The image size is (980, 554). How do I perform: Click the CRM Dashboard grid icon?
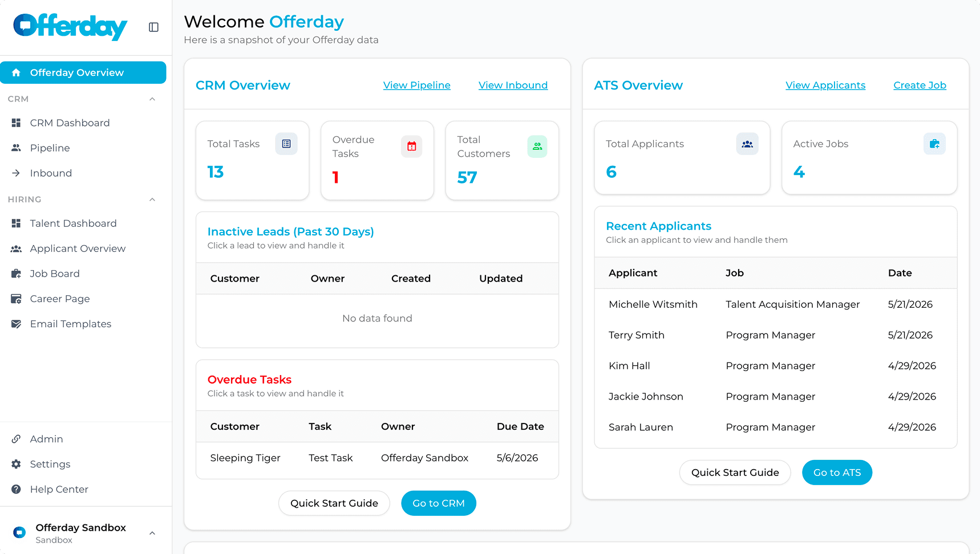(x=16, y=123)
